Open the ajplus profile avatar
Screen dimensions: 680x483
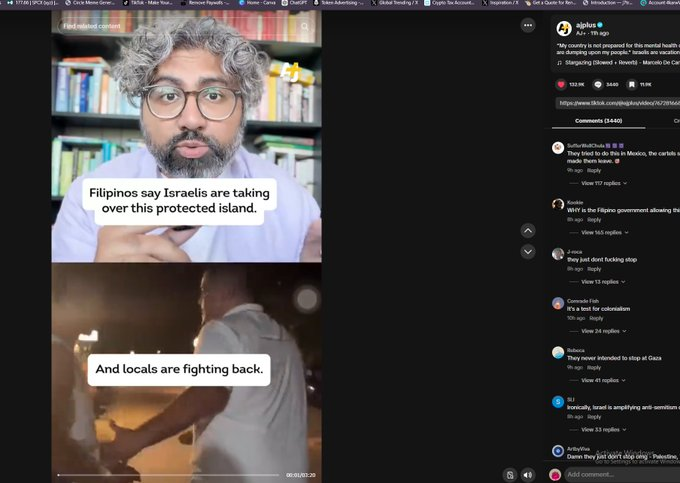[x=564, y=29]
